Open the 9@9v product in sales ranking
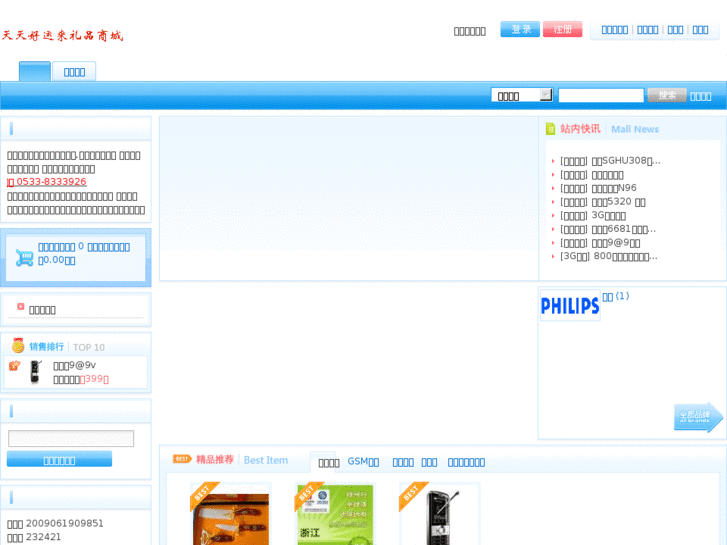Screen dimensions: 727x545 (x=75, y=365)
